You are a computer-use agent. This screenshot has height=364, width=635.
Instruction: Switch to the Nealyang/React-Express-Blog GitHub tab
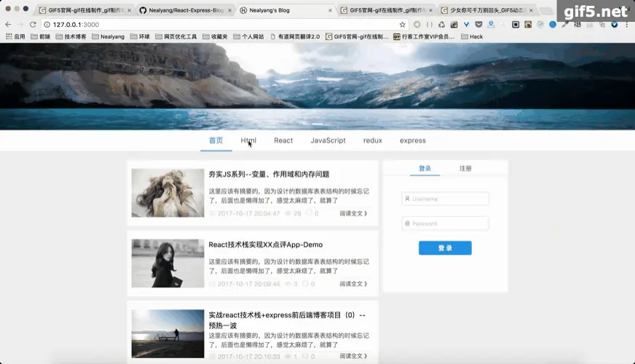tap(186, 10)
